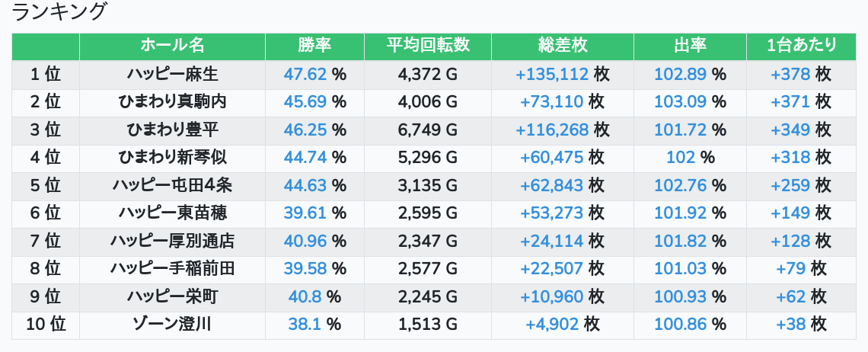Click the ランキング section heading
The width and height of the screenshot is (868, 352).
pos(60,12)
